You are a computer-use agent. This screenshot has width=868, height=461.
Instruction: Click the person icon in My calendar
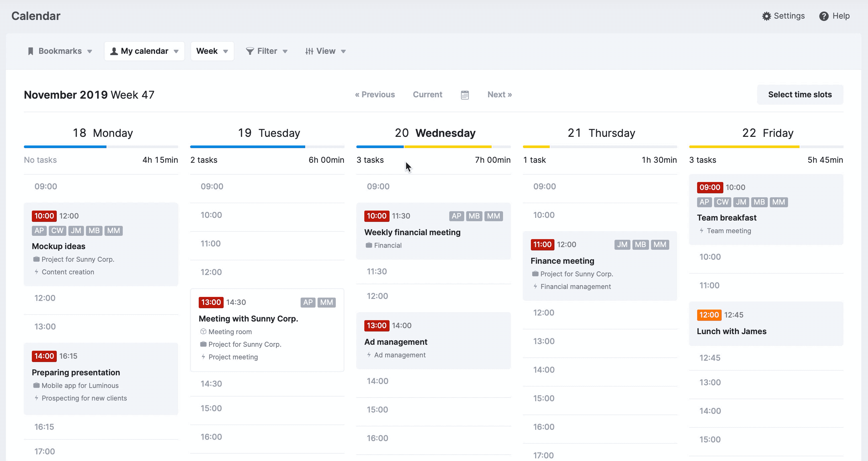pyautogui.click(x=114, y=51)
